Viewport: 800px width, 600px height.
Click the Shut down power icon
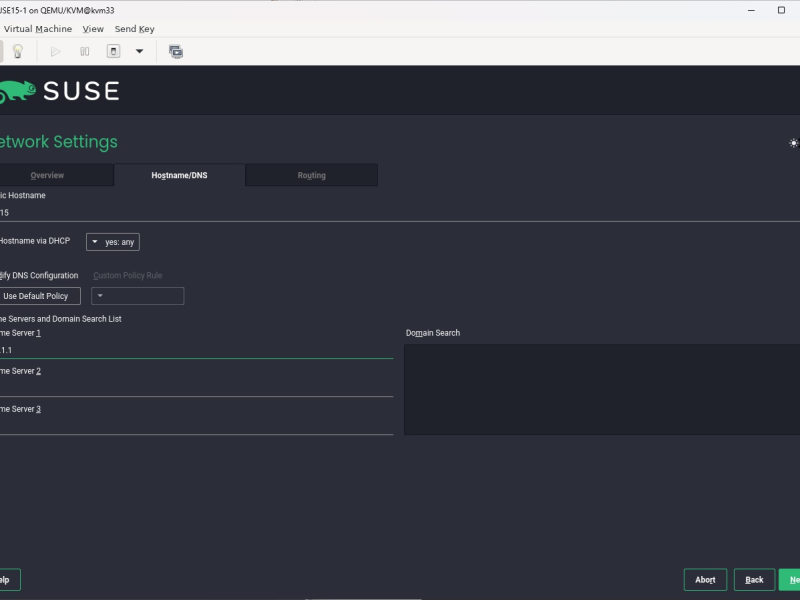113,51
